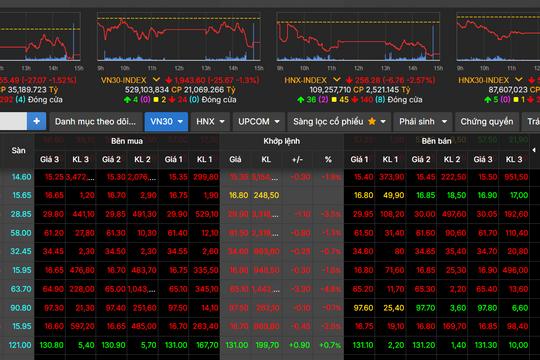Open the Sàng lọc cổ phiếu tab

(339, 122)
